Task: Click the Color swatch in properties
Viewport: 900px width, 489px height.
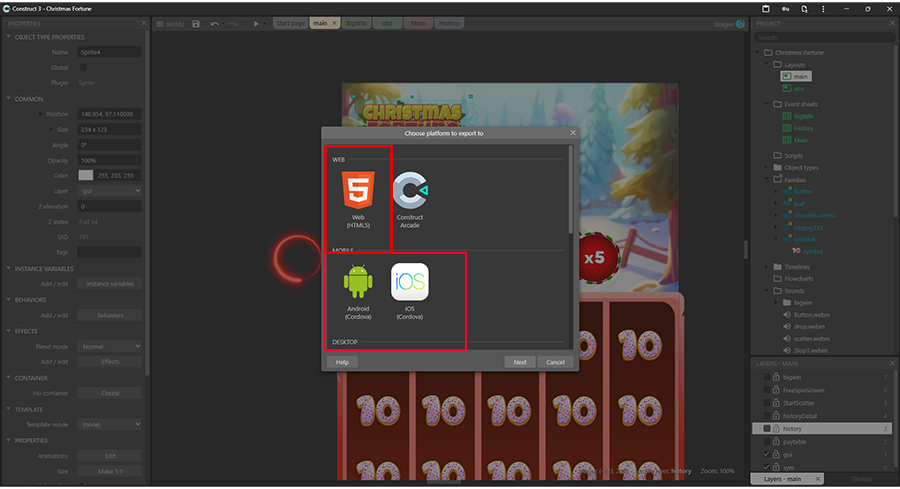Action: [86, 175]
